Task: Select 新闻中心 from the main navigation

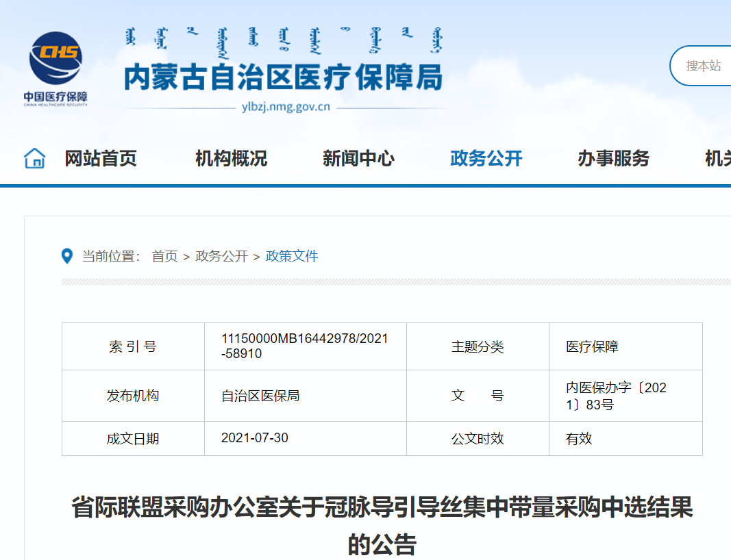Action: pos(358,159)
